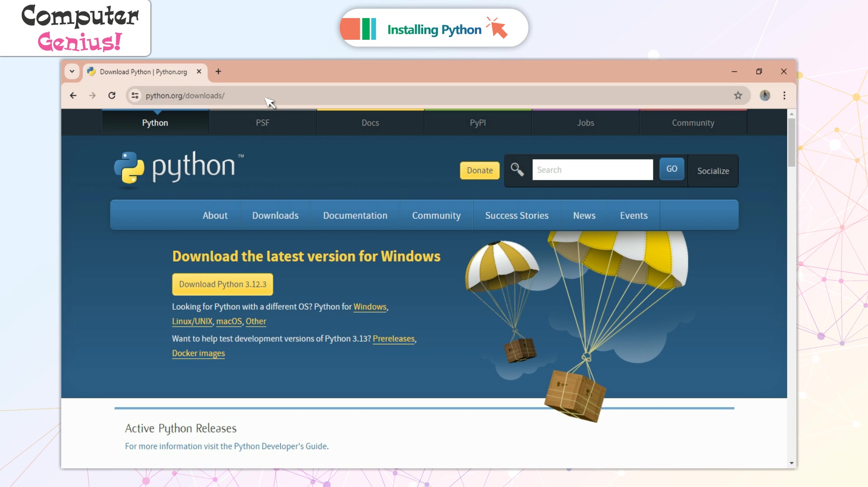Open the News menu item
The image size is (868, 487).
pos(584,215)
